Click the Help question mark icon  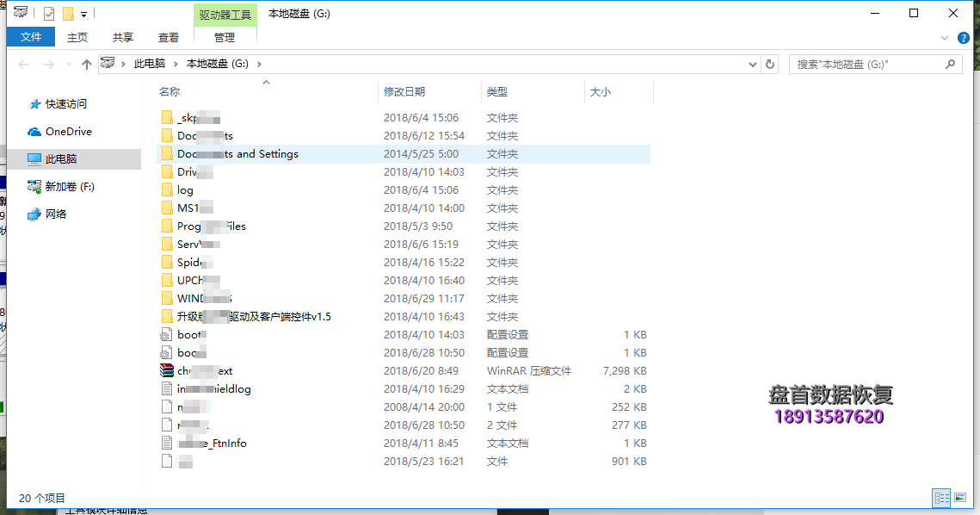[x=964, y=38]
